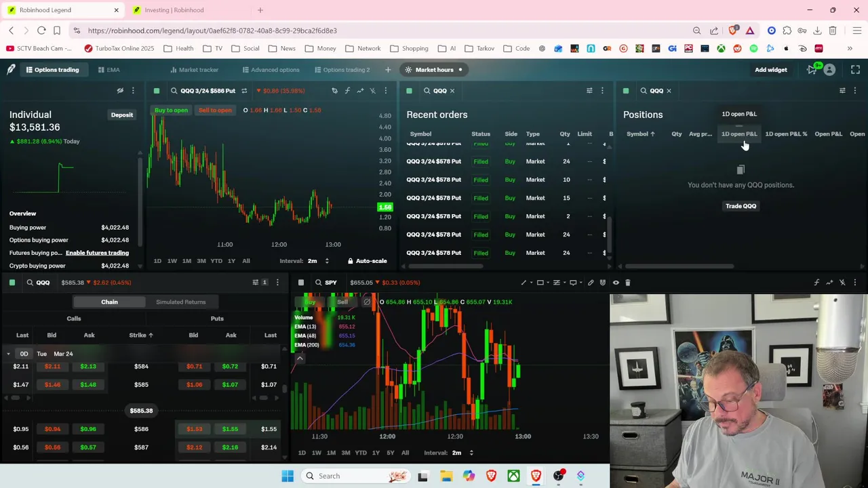The width and height of the screenshot is (868, 488).
Task: Open drawing tools on QQQ put chart
Action: point(334,91)
